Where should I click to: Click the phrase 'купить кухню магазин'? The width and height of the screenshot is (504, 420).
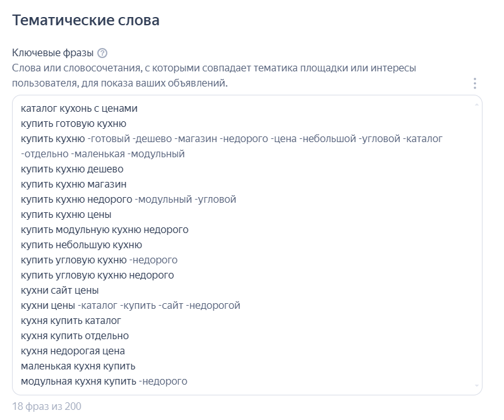click(x=73, y=184)
